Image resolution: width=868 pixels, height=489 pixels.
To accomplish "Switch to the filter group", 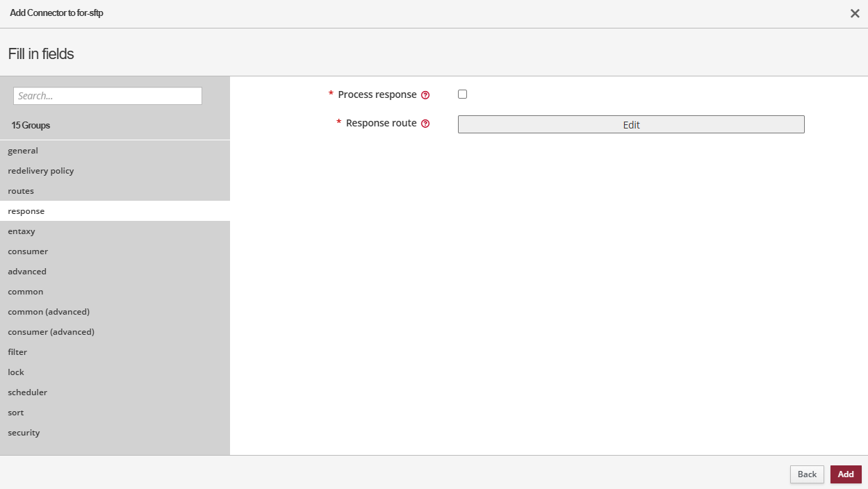I will click(17, 352).
